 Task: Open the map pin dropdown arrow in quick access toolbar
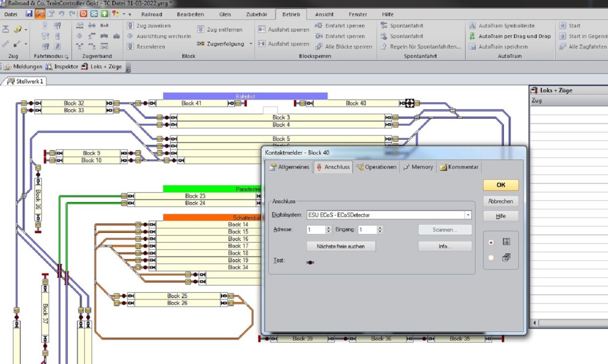tap(124, 14)
